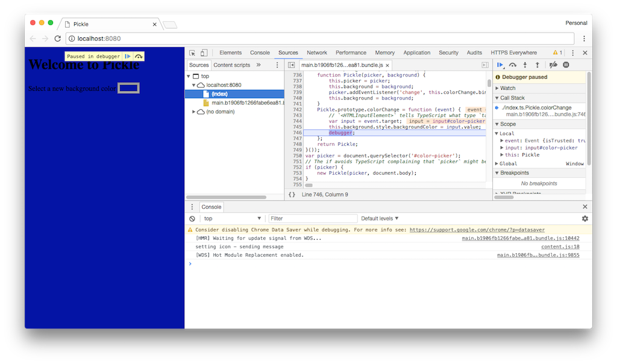Open the Elements panel
617x364 pixels.
tap(231, 52)
